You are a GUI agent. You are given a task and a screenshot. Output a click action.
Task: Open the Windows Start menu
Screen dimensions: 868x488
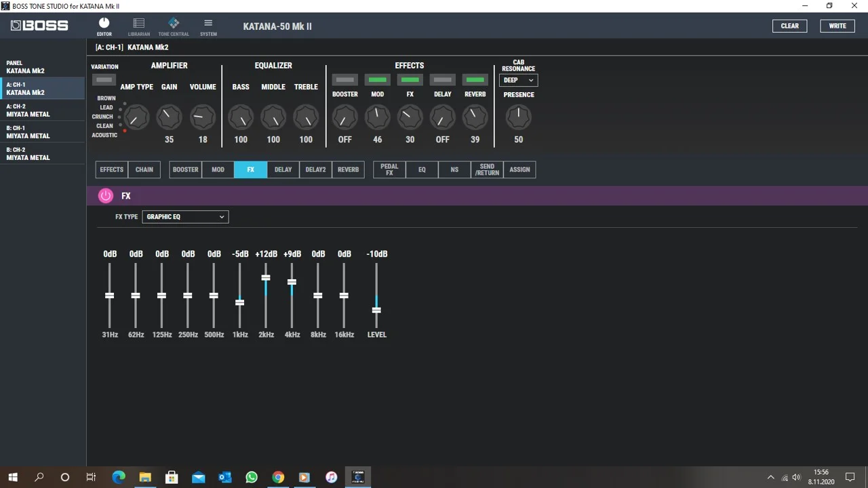(x=13, y=477)
